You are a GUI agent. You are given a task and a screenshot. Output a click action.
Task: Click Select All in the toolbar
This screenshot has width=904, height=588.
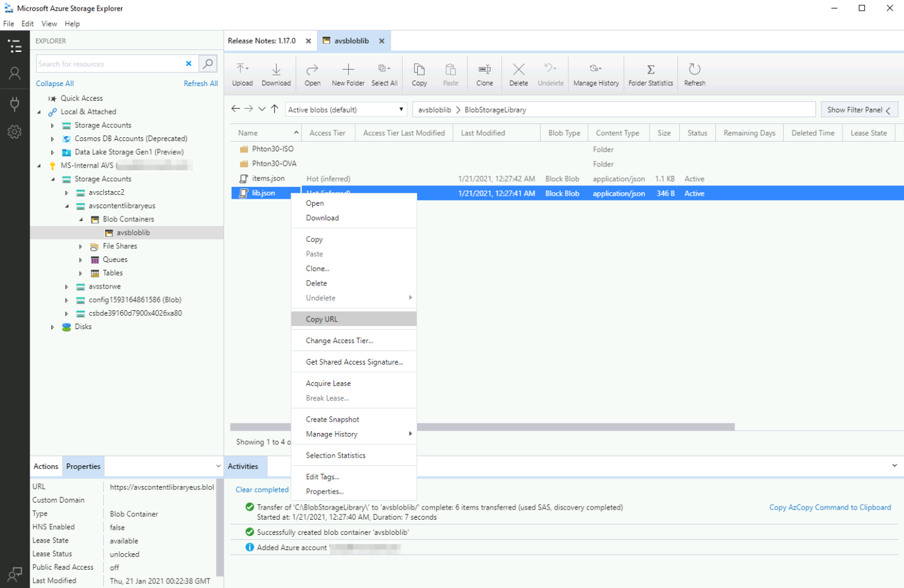coord(384,75)
